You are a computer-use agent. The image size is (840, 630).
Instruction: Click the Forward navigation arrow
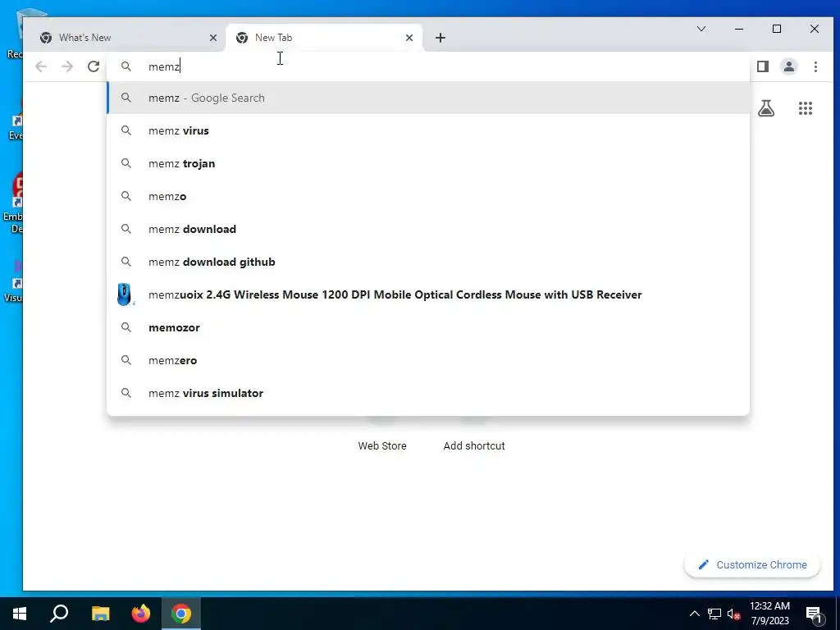pos(67,66)
